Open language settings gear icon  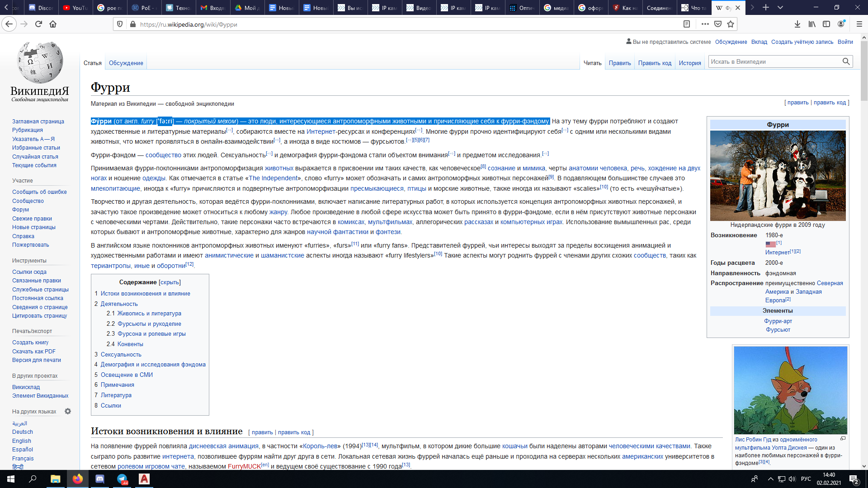coord(68,411)
